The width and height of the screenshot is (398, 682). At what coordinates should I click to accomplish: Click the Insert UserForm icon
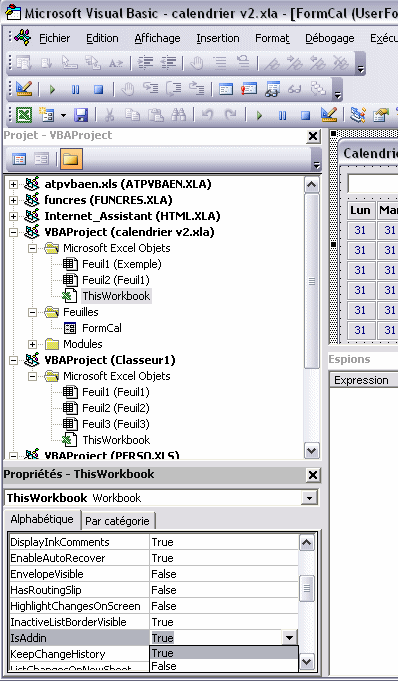click(47, 115)
